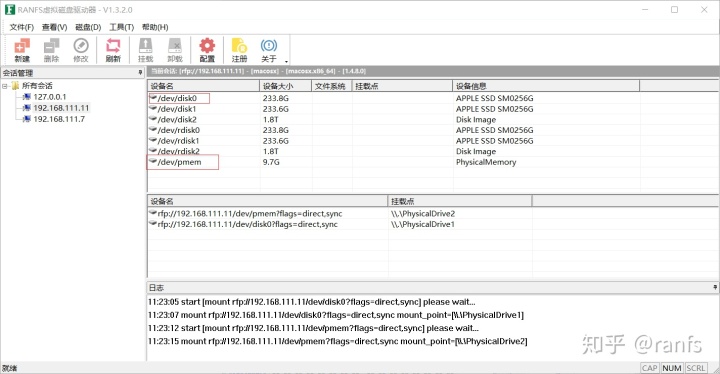
Task: Click disk icon of /dev/disk1 row
Action: (x=153, y=108)
